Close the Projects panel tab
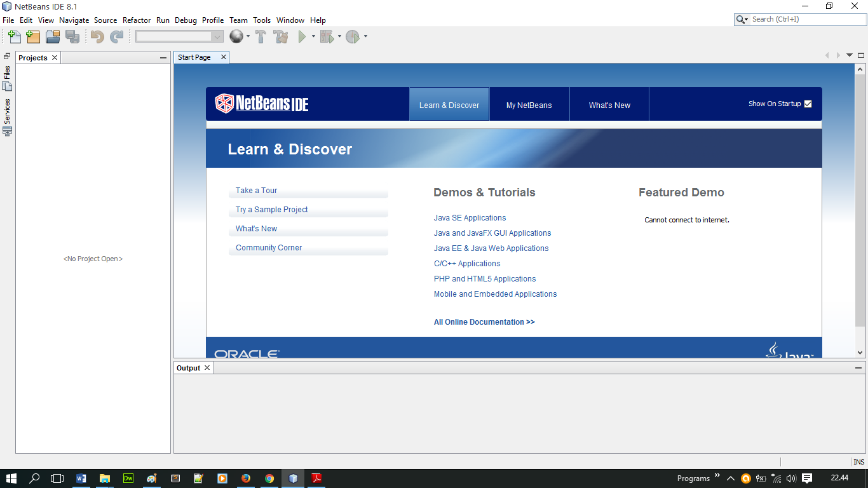 tap(55, 58)
